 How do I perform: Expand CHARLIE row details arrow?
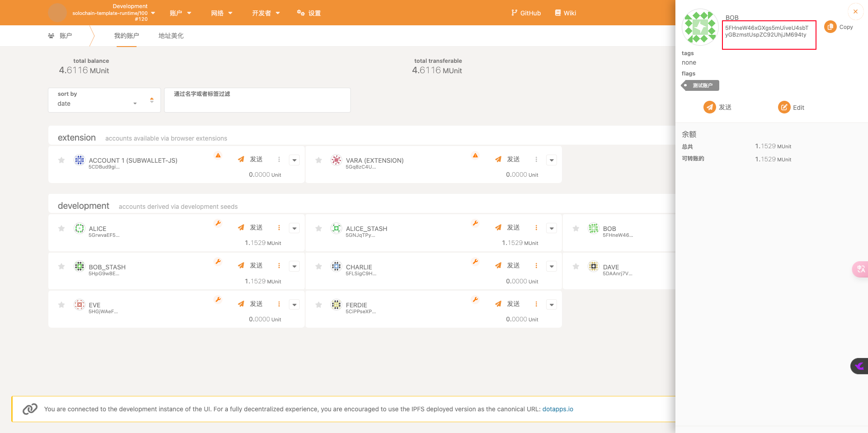[552, 266]
